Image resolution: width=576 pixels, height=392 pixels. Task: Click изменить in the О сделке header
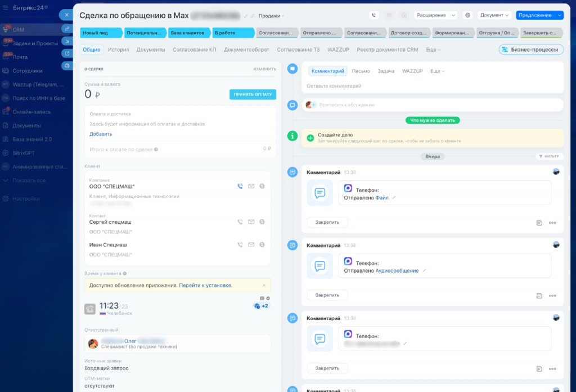(x=264, y=69)
